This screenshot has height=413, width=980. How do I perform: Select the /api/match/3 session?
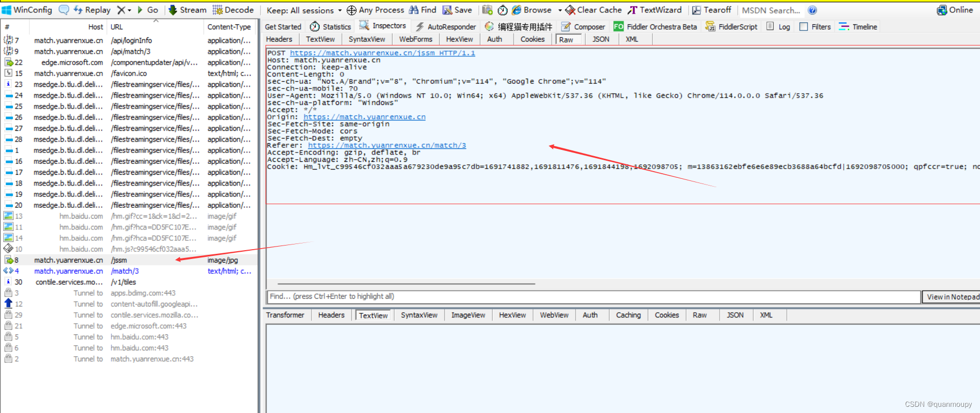tap(129, 51)
